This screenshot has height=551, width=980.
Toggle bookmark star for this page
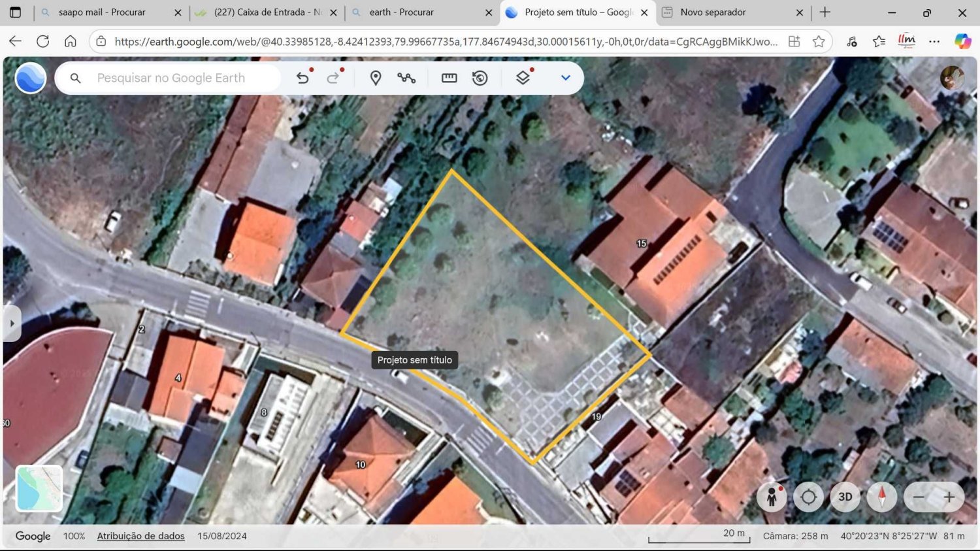click(x=819, y=41)
